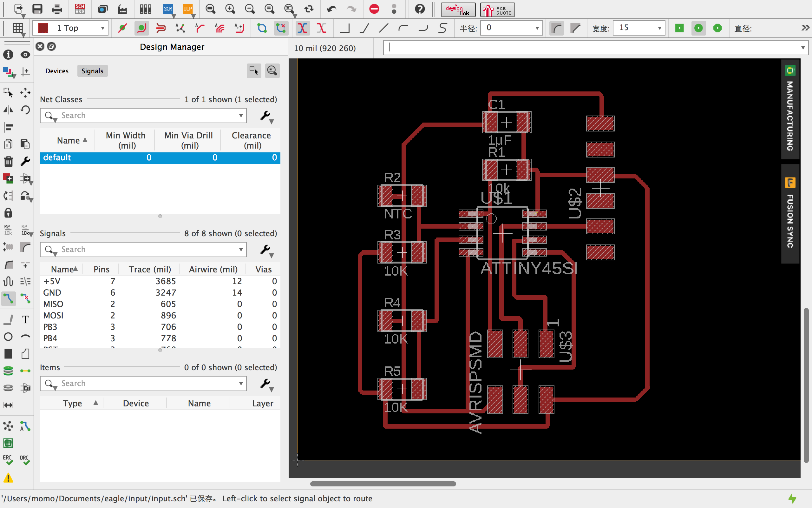Click the Print icon in top toolbar
The height and width of the screenshot is (508, 812).
pyautogui.click(x=57, y=9)
